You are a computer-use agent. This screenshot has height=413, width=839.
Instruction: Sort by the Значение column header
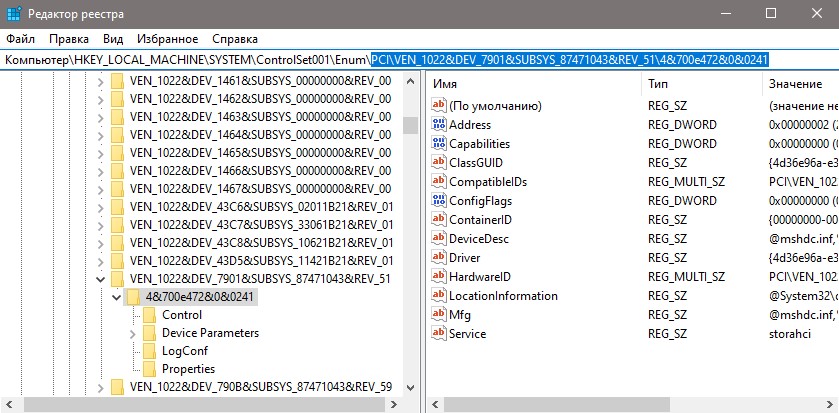[x=800, y=84]
